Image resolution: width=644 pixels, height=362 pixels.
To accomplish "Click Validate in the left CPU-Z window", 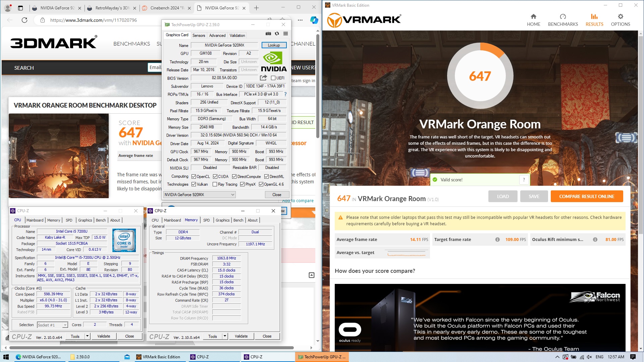I will 104,336.
